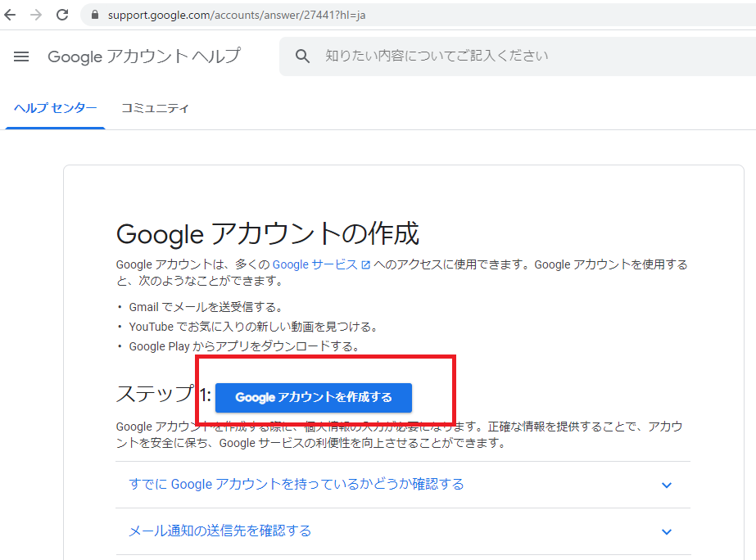
Task: Click the Gmail でメールを送受信する bullet
Action: coord(206,307)
